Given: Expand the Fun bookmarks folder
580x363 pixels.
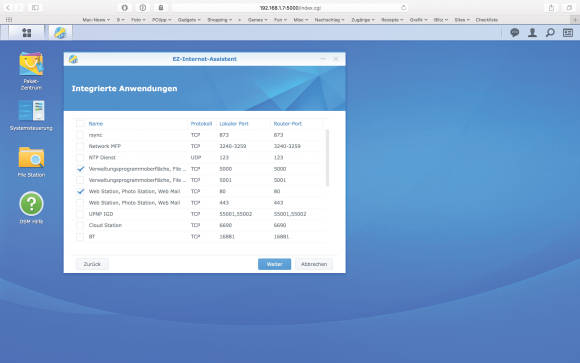Looking at the screenshot, I should [280, 20].
